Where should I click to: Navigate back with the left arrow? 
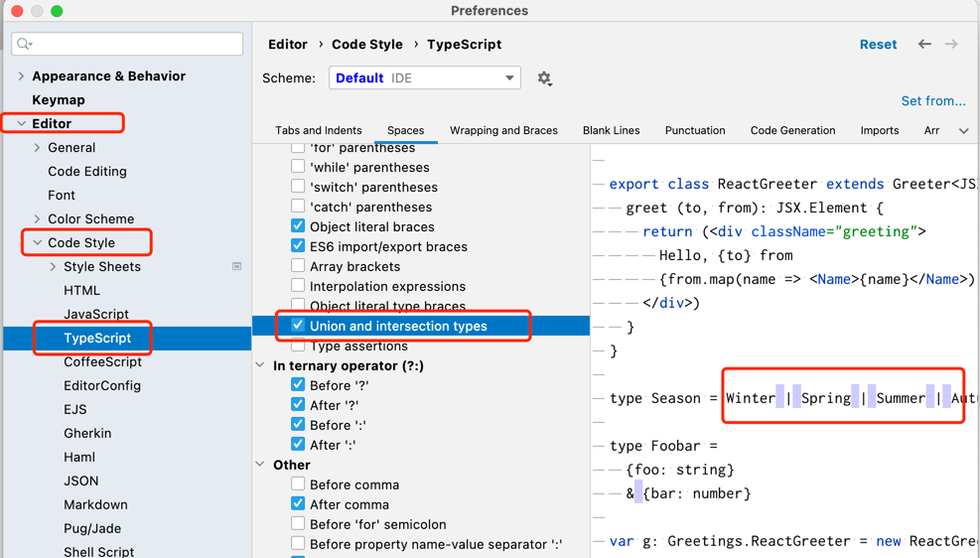click(924, 44)
